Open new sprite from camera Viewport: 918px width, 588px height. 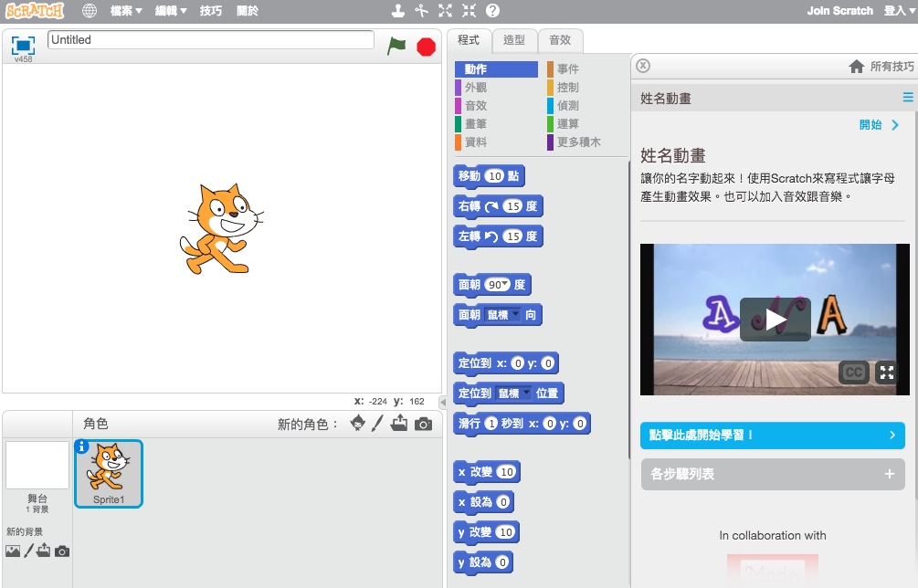pyautogui.click(x=423, y=424)
